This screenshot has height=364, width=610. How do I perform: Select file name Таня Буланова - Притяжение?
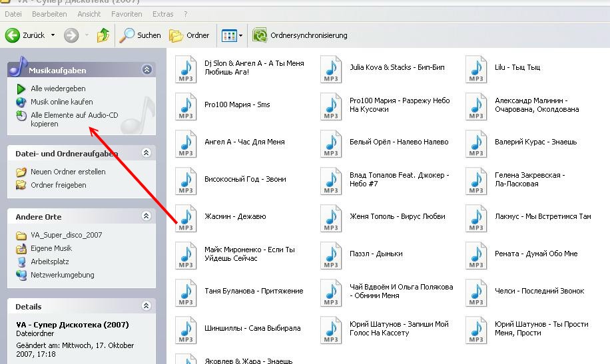254,291
